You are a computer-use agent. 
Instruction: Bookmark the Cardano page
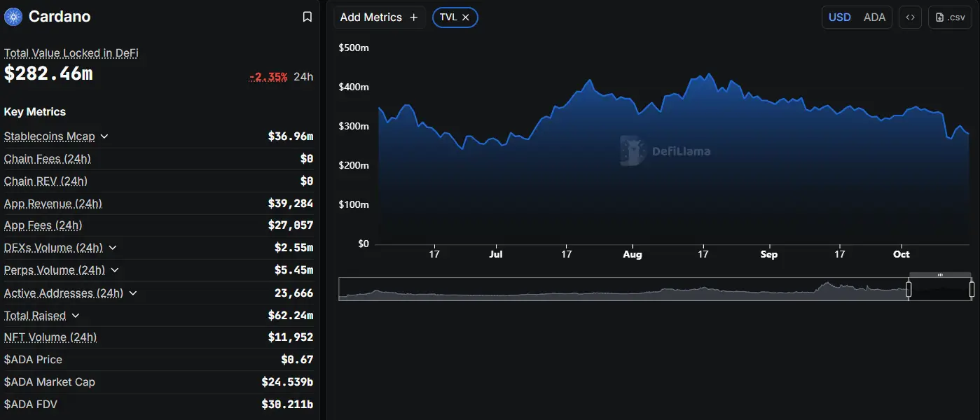pos(307,15)
